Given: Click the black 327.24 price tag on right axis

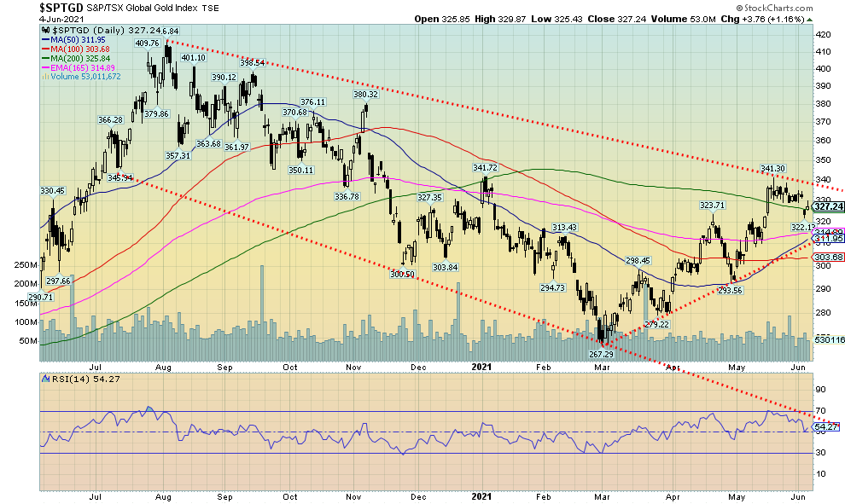Looking at the screenshot, I should coord(830,206).
